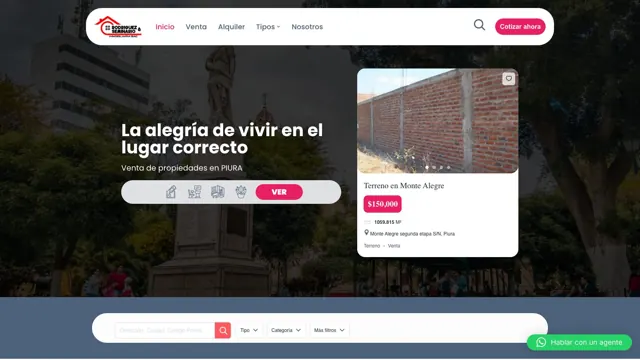Click the Rodriguez & Seminario logo
Image resolution: width=640 pixels, height=360 pixels.
[118, 27]
